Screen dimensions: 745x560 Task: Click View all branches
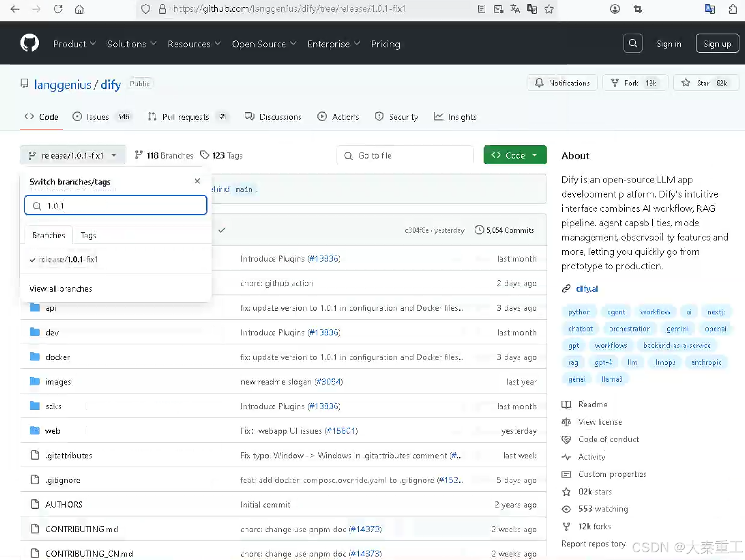click(x=60, y=289)
